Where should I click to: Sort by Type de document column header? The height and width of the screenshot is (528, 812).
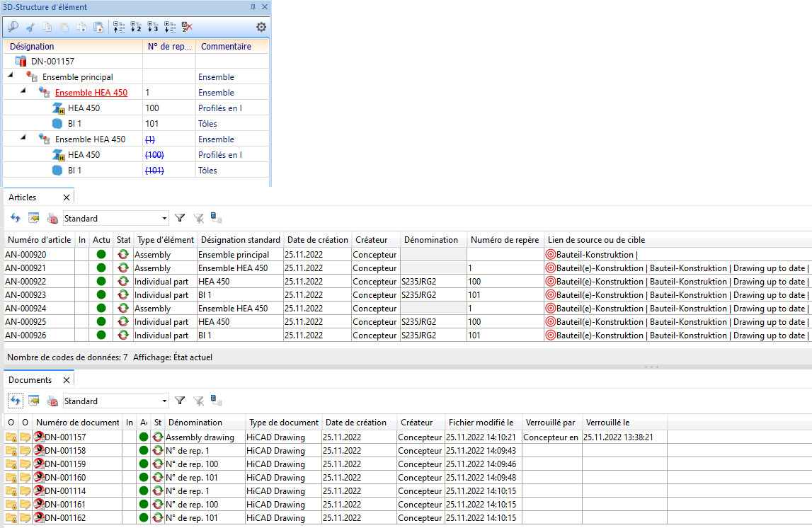282,423
